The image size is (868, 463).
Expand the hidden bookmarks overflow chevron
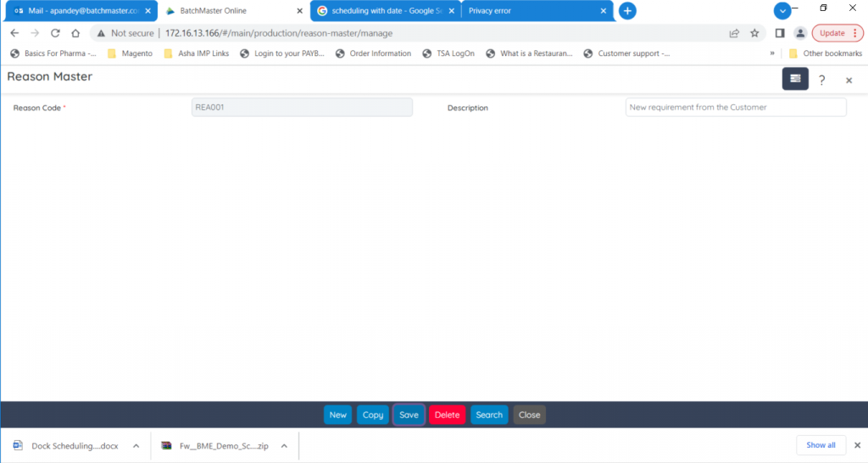(x=772, y=53)
